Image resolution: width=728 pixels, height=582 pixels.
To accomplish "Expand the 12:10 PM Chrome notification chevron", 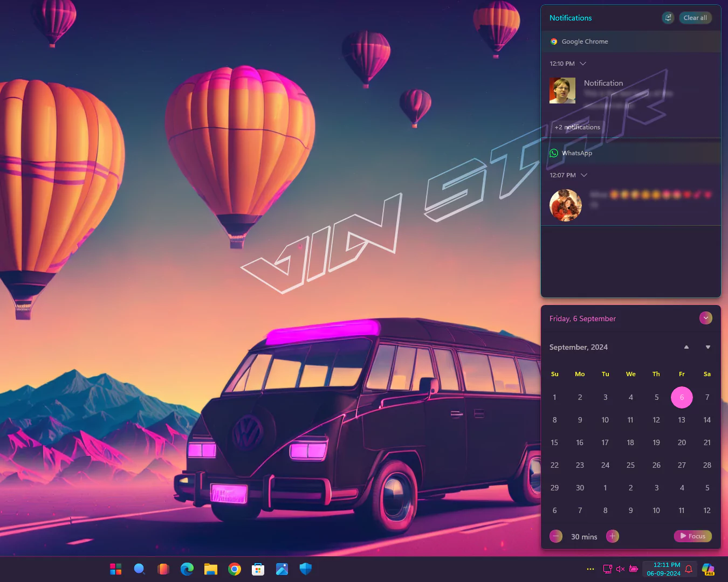I will 583,64.
